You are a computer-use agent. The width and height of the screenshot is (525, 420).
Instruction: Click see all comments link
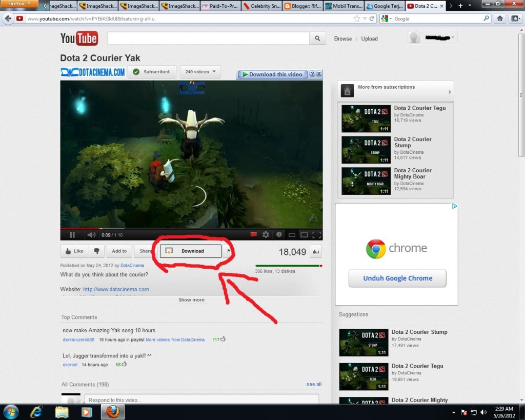[314, 384]
